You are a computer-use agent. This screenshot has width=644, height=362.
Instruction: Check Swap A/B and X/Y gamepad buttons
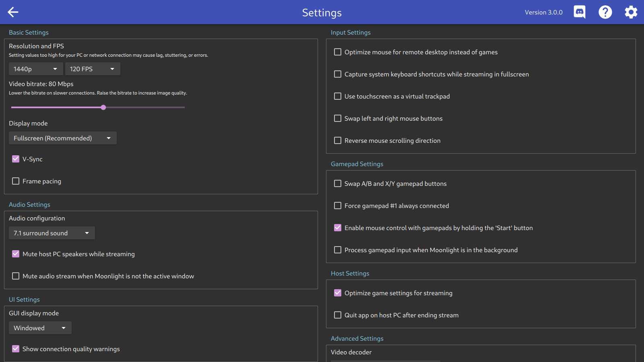(x=338, y=183)
